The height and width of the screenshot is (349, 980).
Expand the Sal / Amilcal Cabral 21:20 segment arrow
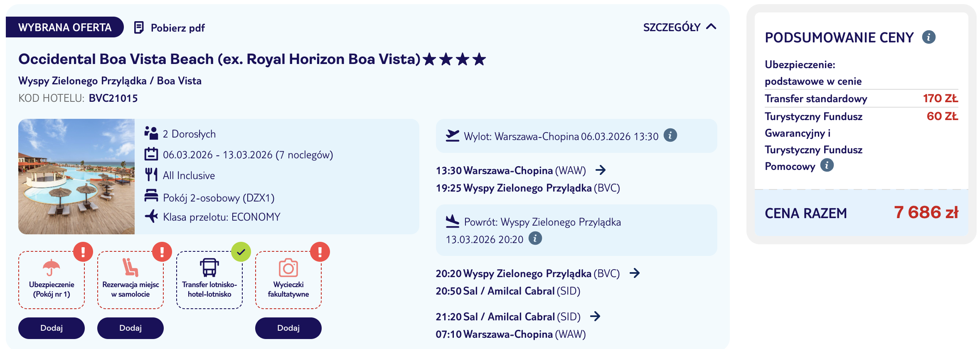(x=595, y=316)
